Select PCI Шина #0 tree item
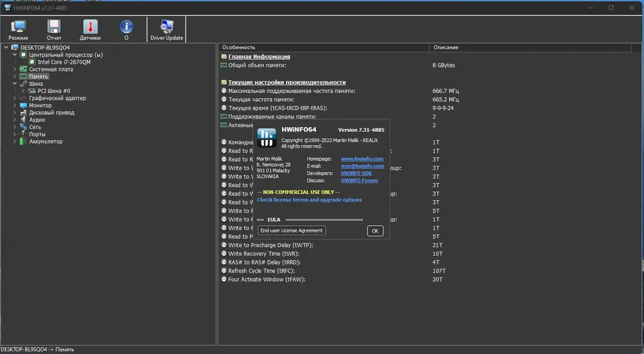Image resolution: width=644 pixels, height=354 pixels. 54,91
